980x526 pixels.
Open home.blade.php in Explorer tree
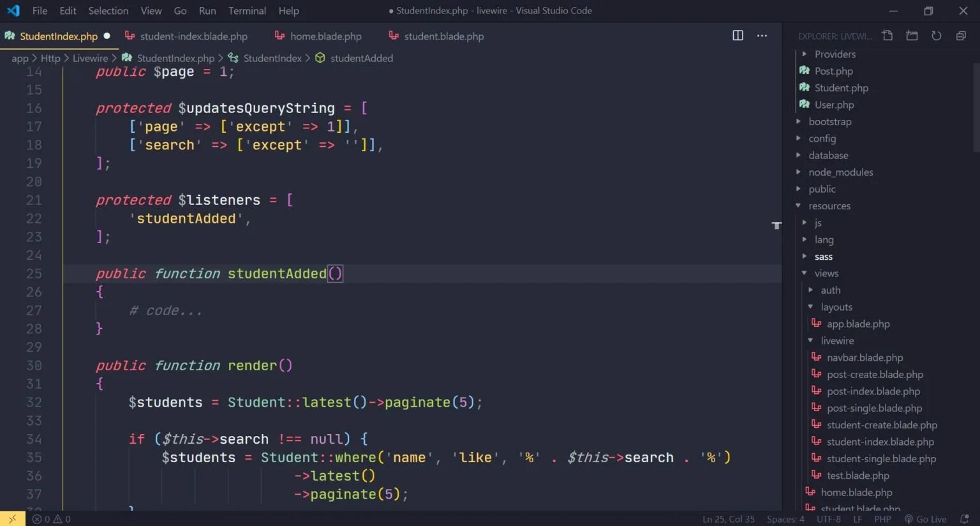tap(856, 492)
